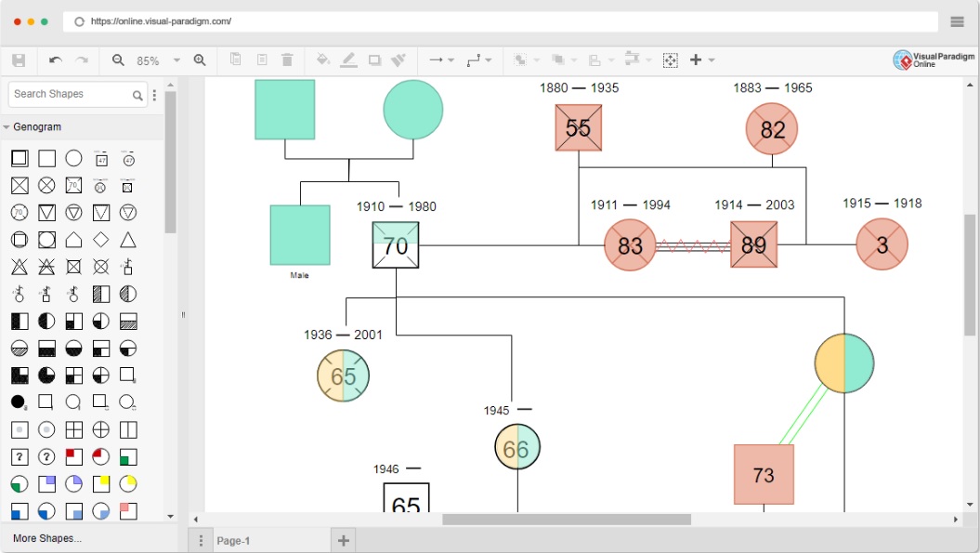Viewport: 980px width, 553px height.
Task: Zoom out using the magnifier minus icon
Action: pyautogui.click(x=117, y=60)
